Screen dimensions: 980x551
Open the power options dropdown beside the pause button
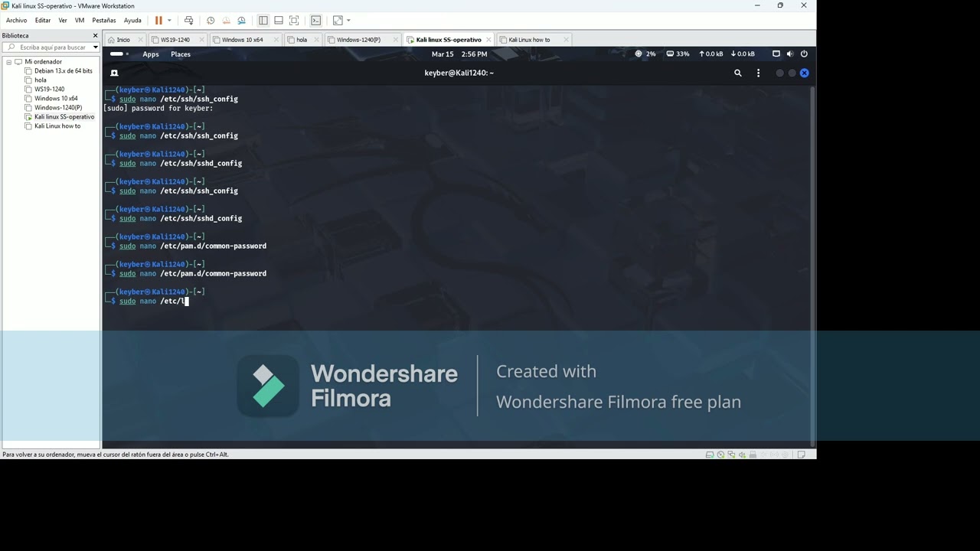point(169,21)
